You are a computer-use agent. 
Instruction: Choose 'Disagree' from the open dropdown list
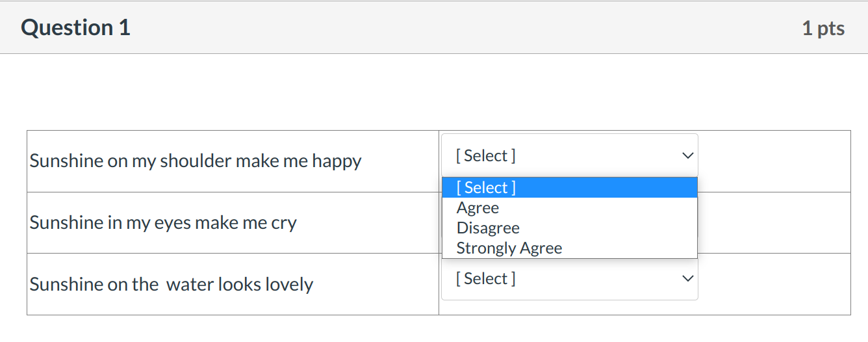[x=488, y=228]
